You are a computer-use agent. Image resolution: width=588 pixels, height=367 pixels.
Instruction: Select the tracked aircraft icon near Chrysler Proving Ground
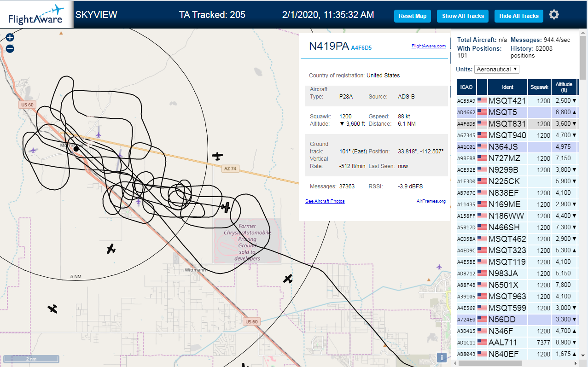click(x=225, y=207)
